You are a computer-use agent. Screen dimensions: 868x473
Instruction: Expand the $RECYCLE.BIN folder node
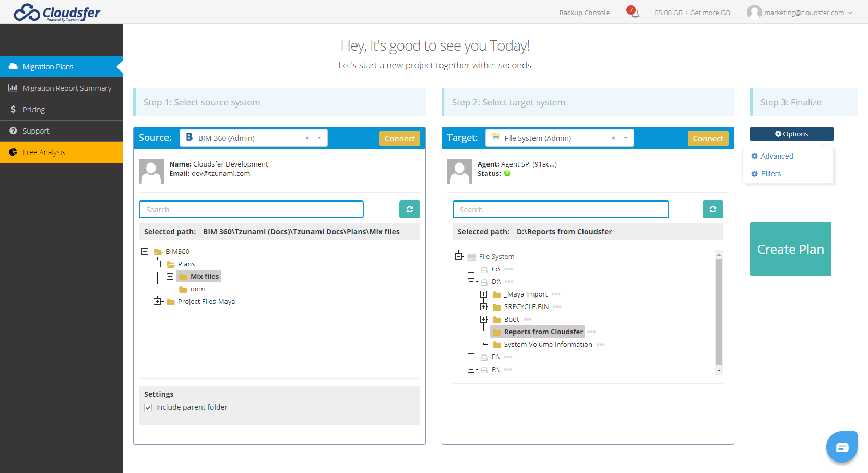pos(483,306)
